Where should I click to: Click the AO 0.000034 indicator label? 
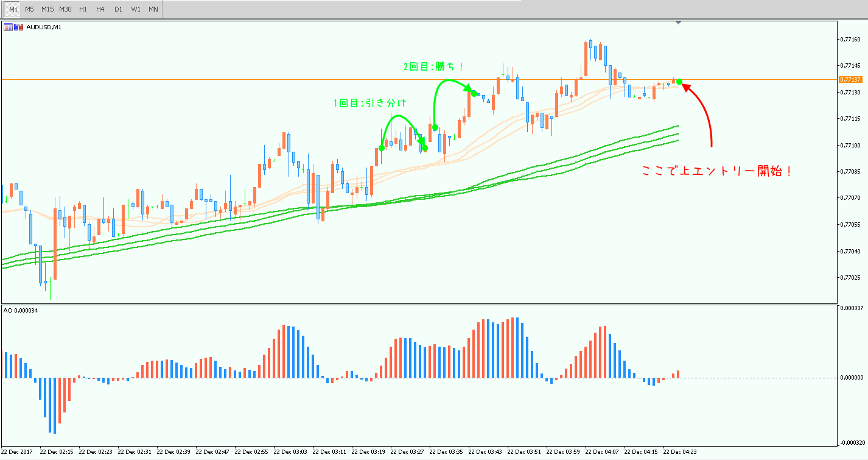pos(21,311)
